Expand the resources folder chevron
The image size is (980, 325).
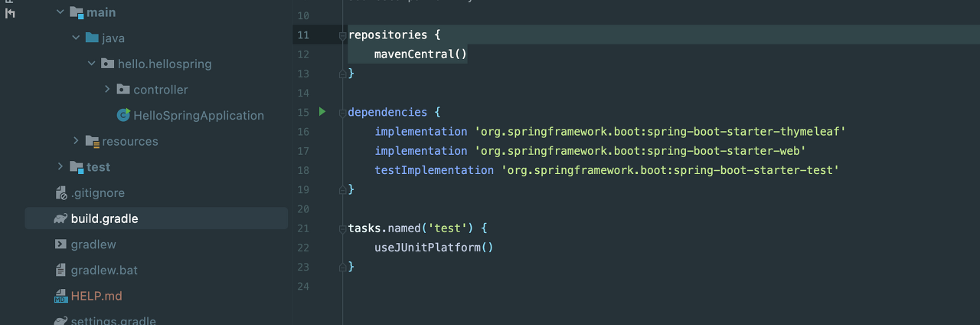76,141
